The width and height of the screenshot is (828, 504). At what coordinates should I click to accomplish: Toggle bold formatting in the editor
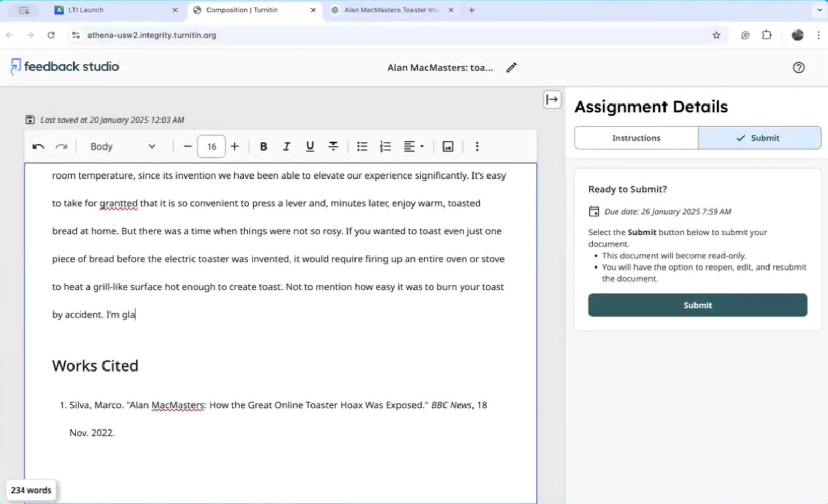[263, 146]
